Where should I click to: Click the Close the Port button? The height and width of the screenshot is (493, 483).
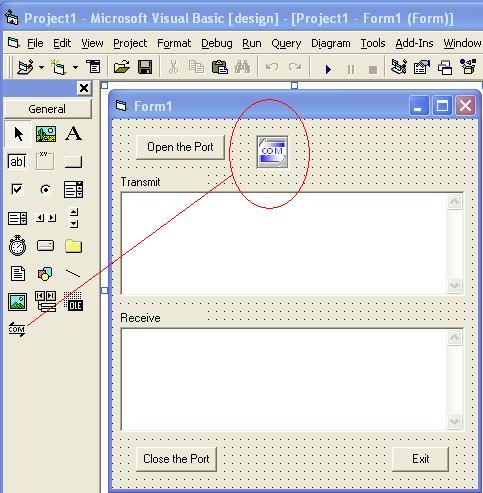176,459
